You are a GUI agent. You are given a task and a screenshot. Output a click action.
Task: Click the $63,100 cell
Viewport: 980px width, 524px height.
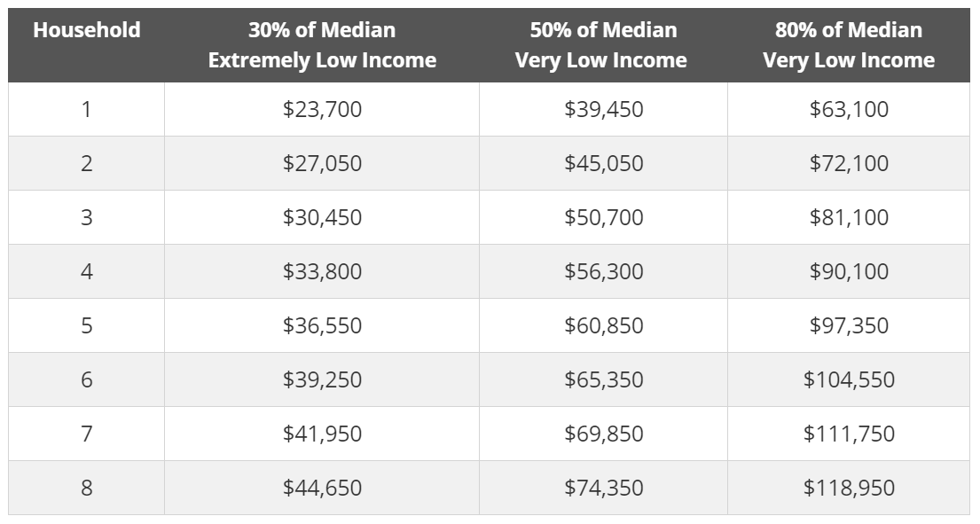849,109
